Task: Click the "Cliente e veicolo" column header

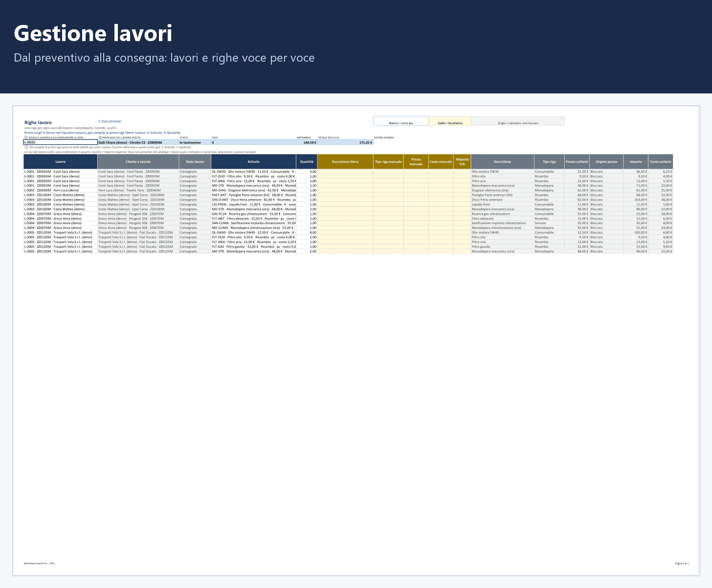Action: (x=138, y=161)
